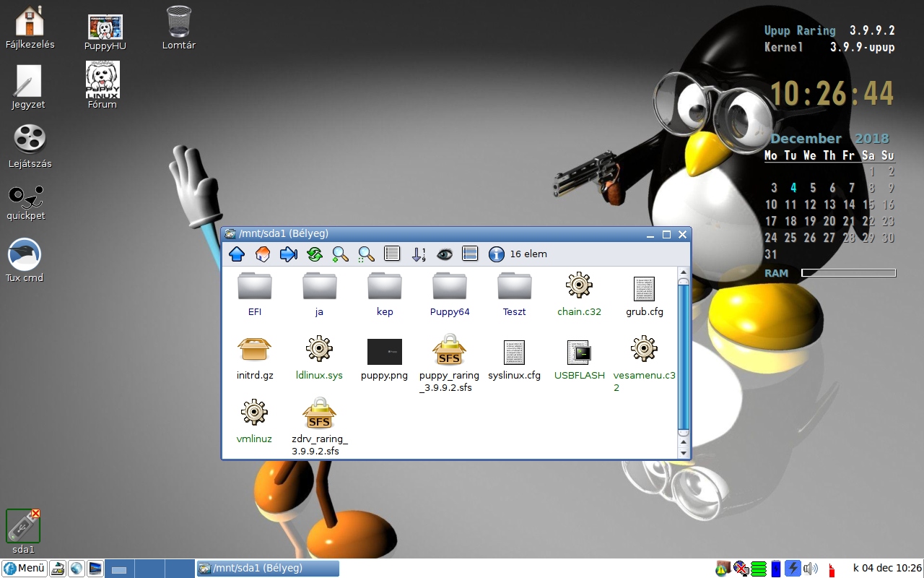Image resolution: width=924 pixels, height=578 pixels.
Task: Change sort order with arrow 1-9 icon
Action: 419,254
